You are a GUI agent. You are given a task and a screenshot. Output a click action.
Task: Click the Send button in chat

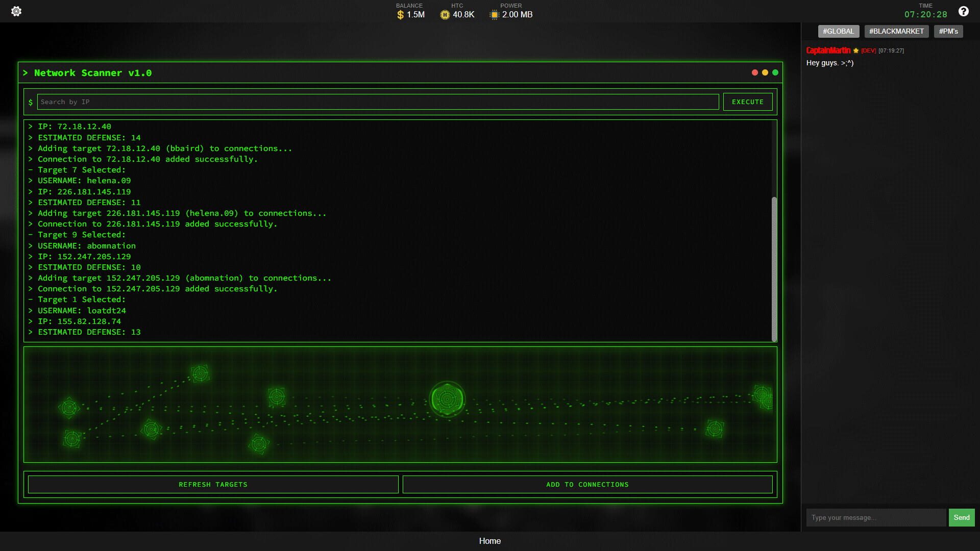tap(961, 517)
